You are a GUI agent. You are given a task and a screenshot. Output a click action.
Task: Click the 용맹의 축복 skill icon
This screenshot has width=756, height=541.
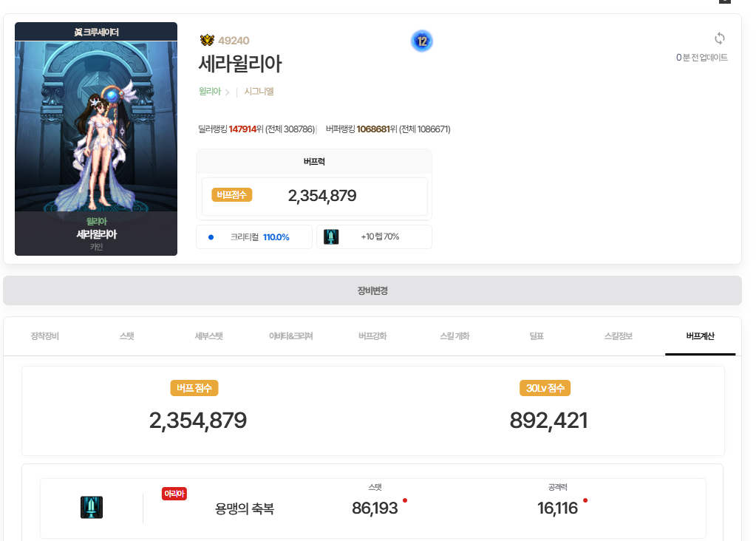pyautogui.click(x=92, y=508)
